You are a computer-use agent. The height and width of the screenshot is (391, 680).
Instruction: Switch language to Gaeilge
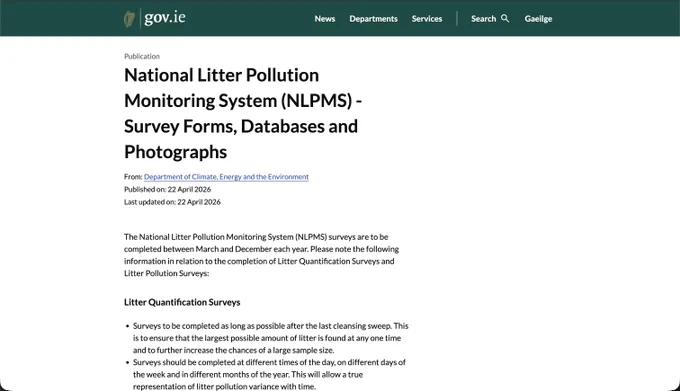538,19
